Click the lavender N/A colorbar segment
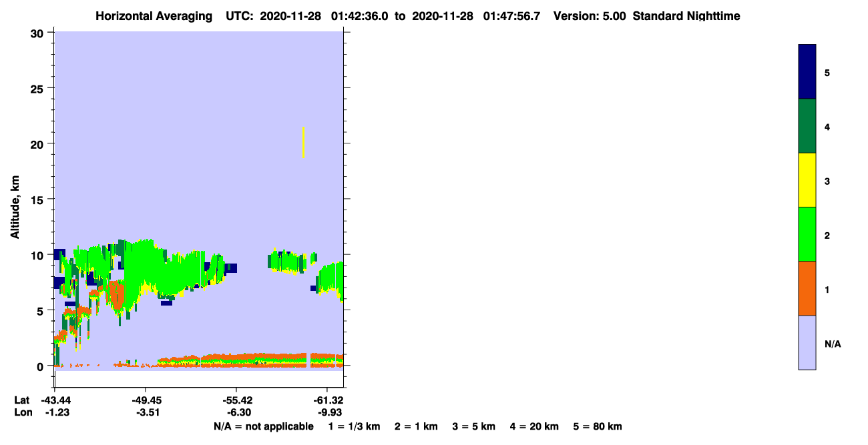Screen dimensions: 868x445 click(807, 342)
